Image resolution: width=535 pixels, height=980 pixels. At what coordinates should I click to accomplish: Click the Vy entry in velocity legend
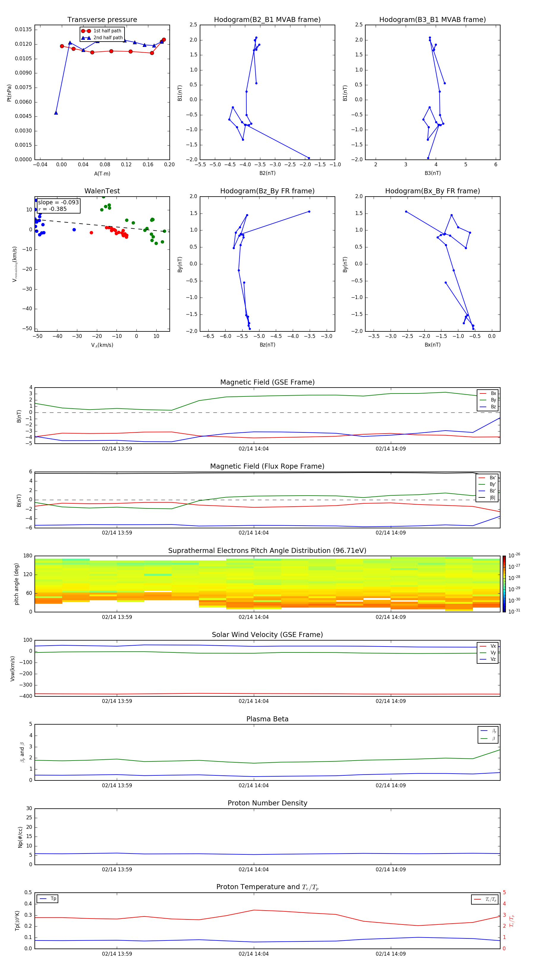point(488,652)
